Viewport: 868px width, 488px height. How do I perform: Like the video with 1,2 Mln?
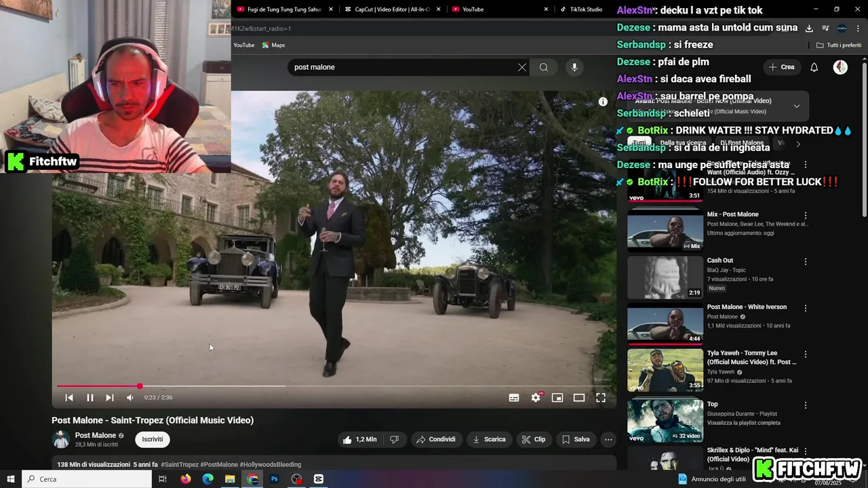pyautogui.click(x=359, y=439)
